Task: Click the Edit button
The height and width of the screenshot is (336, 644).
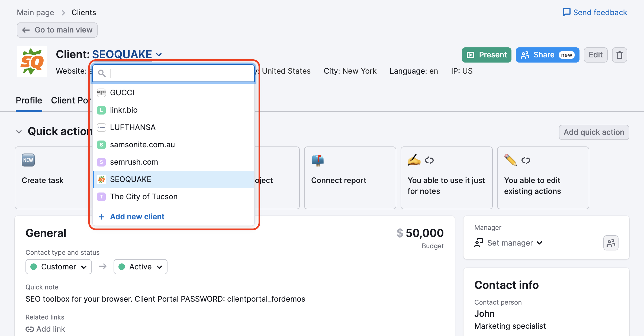Action: pyautogui.click(x=595, y=55)
